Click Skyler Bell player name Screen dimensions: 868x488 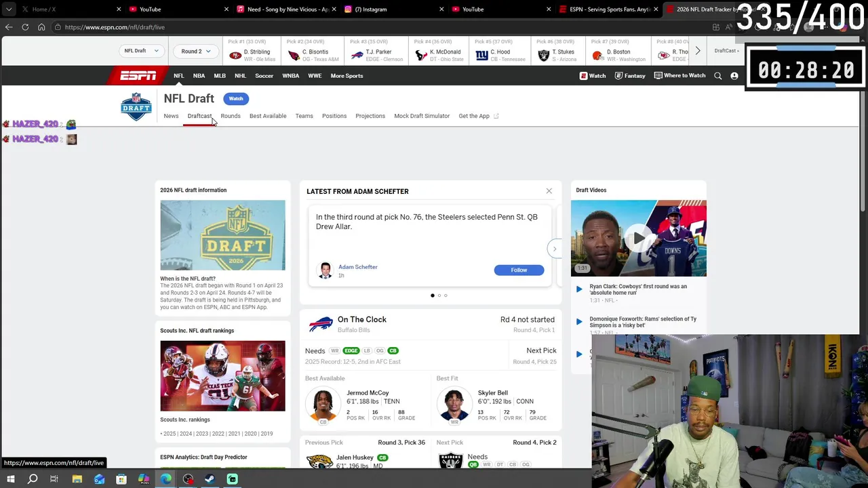coord(492,393)
